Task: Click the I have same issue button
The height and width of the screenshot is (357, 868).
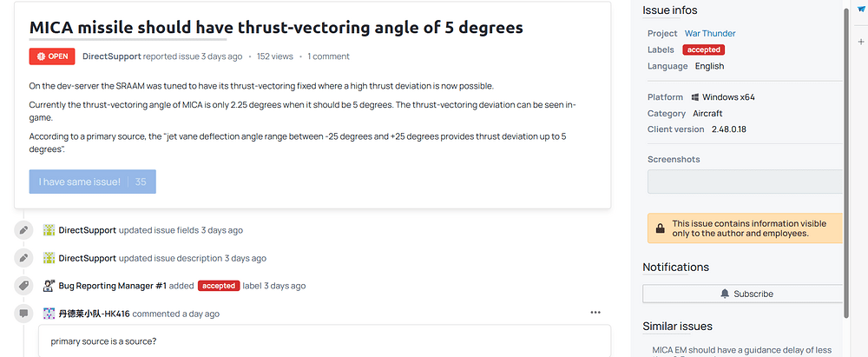Action: pyautogui.click(x=93, y=182)
